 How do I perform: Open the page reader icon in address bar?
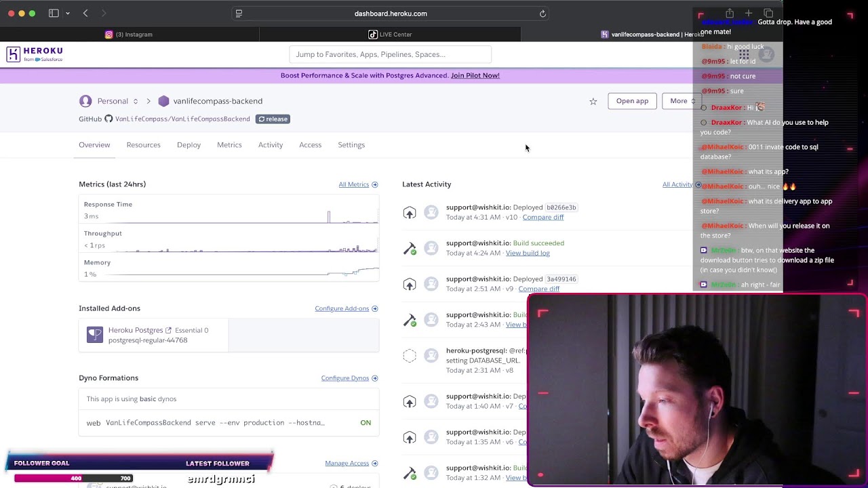coord(239,14)
